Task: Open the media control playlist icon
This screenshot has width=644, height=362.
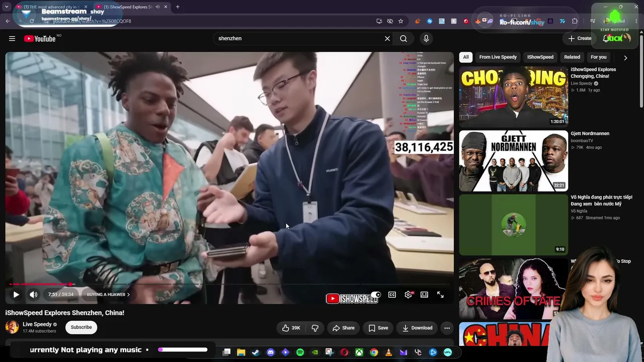Action: coord(593,21)
